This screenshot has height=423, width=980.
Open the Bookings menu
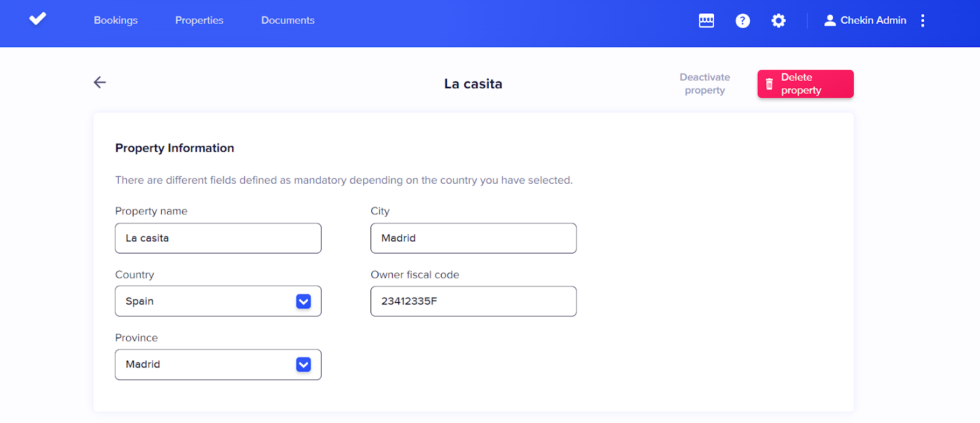point(116,20)
